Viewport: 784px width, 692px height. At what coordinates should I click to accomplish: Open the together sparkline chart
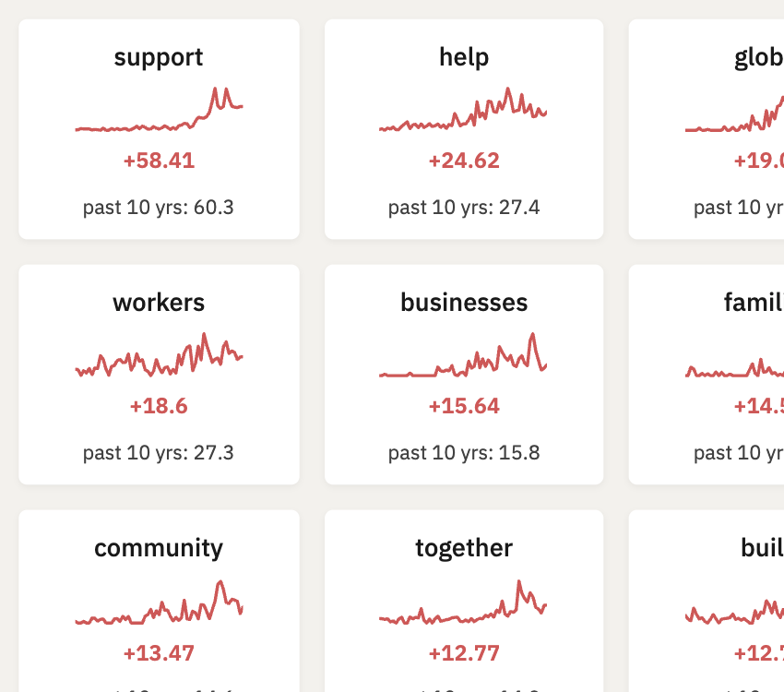click(463, 605)
